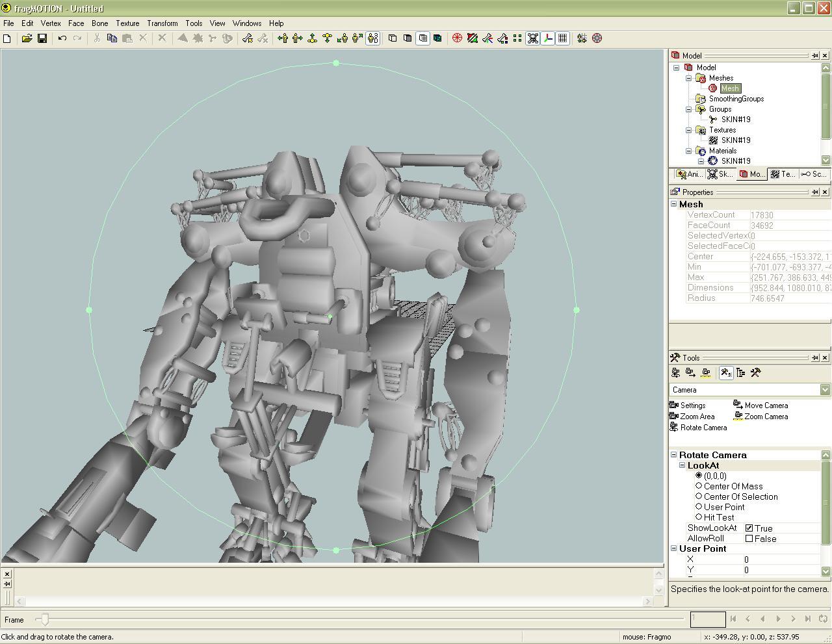Click the Undo toolbar icon
Image resolution: width=832 pixels, height=644 pixels.
62,38
